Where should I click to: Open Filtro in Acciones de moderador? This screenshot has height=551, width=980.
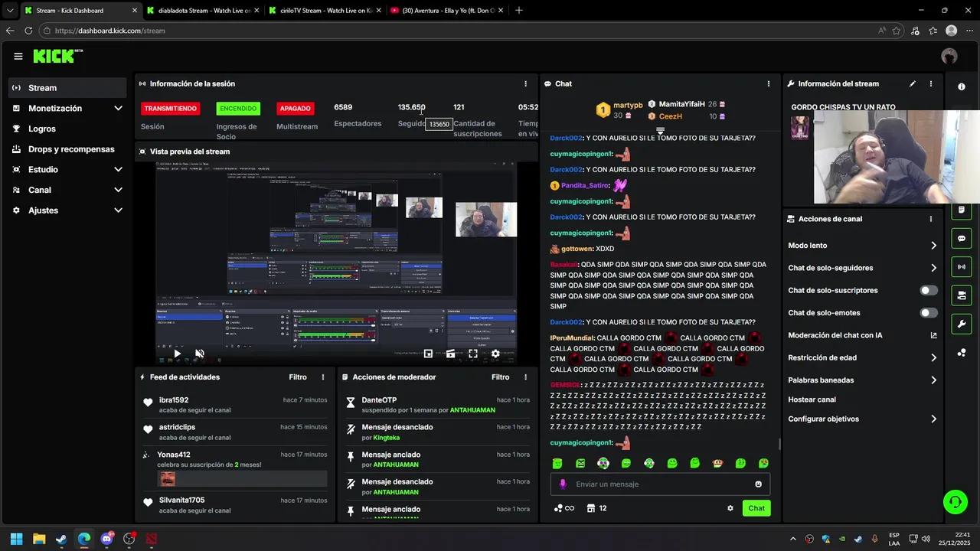[x=500, y=377]
